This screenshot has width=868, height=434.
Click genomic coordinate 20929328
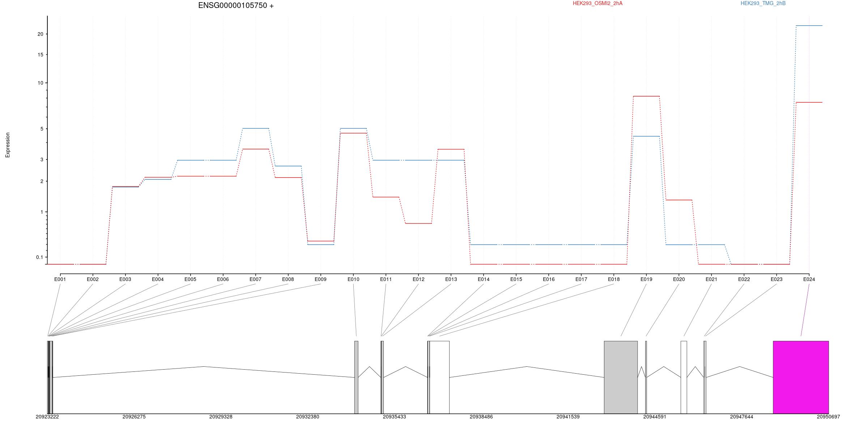(x=221, y=417)
